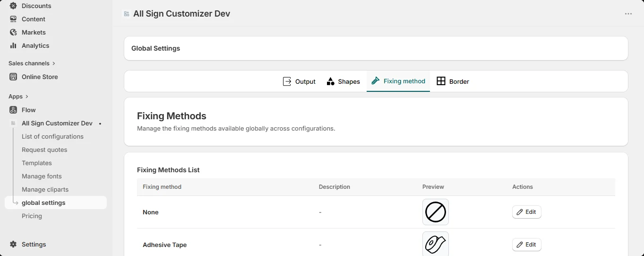This screenshot has height=256, width=644.
Task: Click the Adhesive Tape row name
Action: click(x=165, y=245)
